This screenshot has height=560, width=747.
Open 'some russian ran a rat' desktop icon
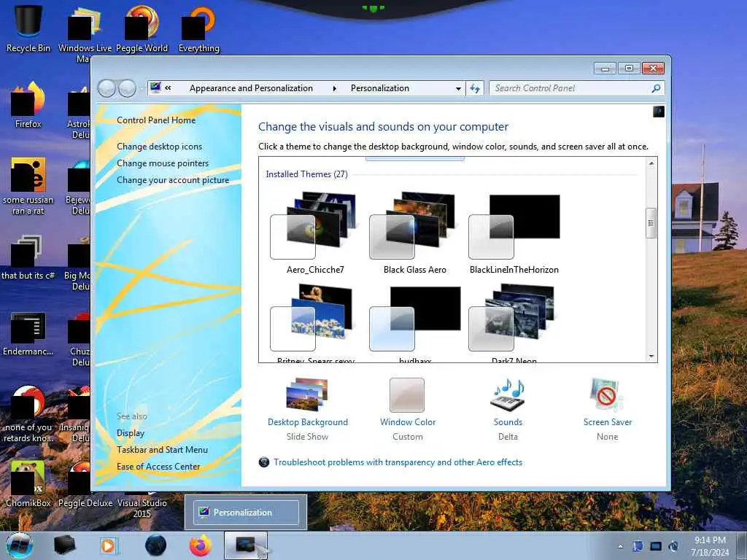(x=28, y=186)
